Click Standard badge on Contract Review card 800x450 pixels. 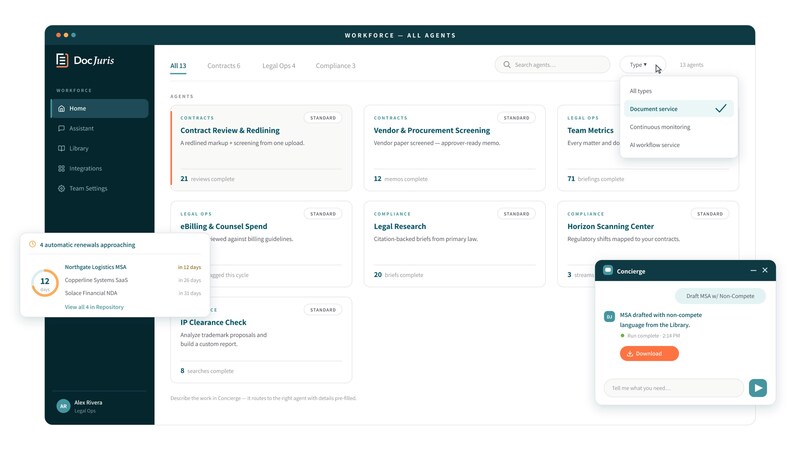[x=323, y=118]
